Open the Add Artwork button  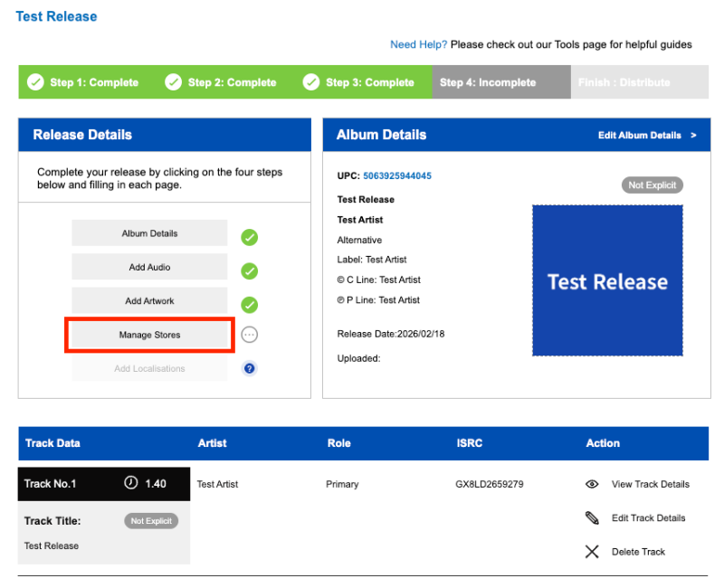point(149,300)
